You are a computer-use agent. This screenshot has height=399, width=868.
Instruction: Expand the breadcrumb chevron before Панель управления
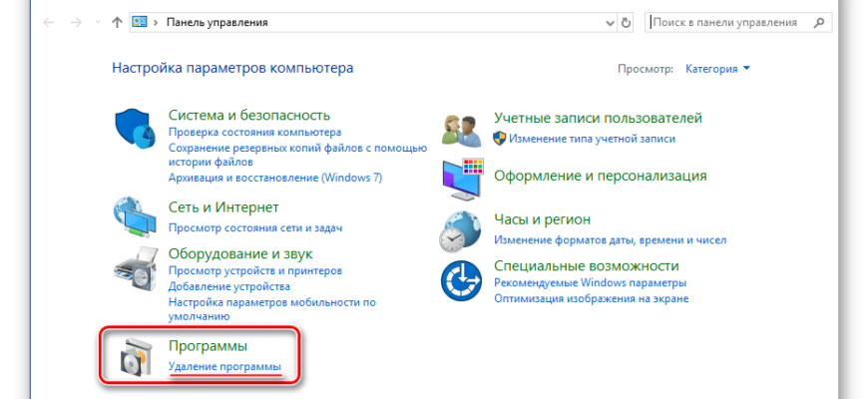156,23
